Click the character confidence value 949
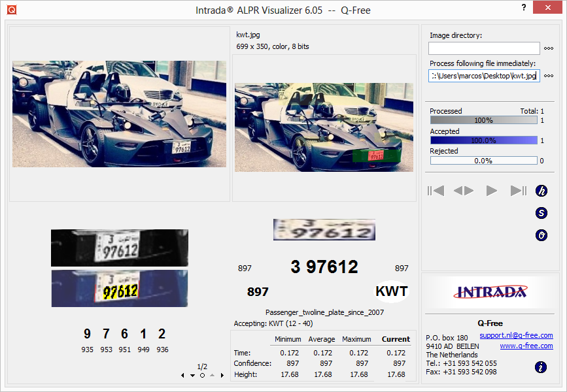 point(144,350)
